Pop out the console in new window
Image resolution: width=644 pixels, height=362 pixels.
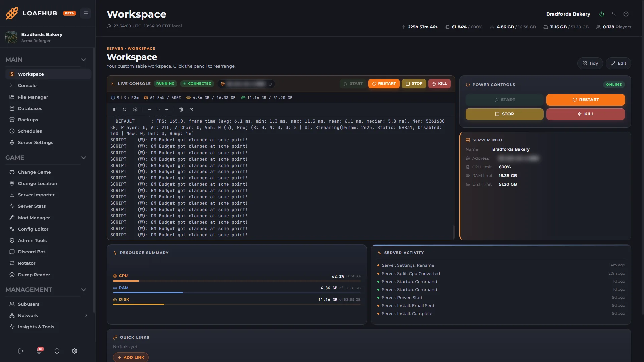pos(191,110)
